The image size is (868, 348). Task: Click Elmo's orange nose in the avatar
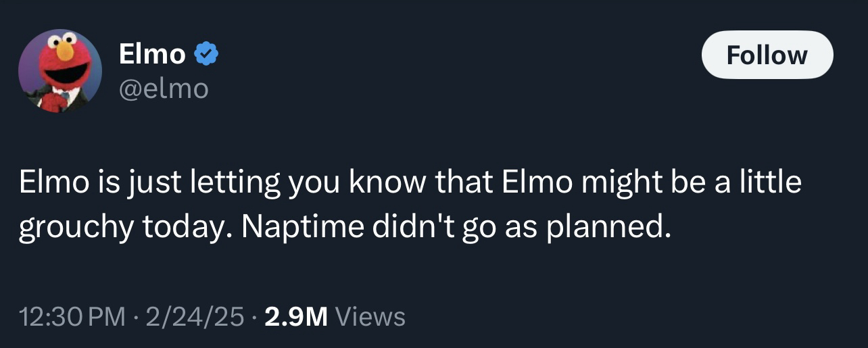click(64, 51)
